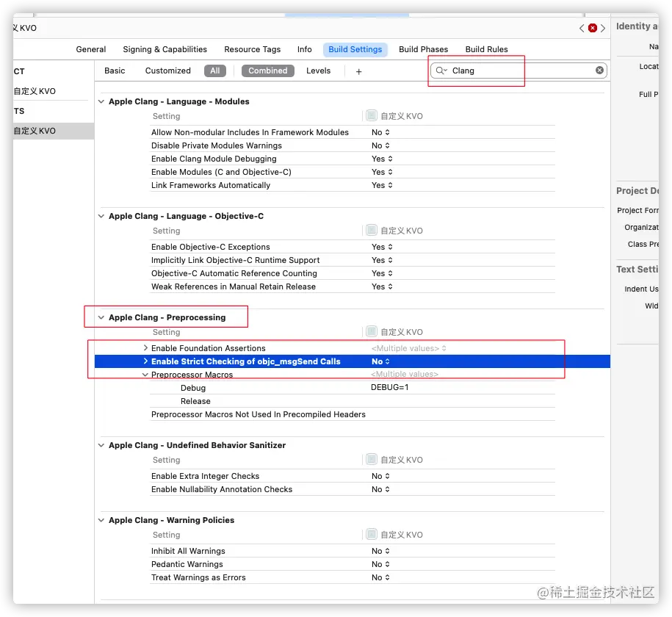Change Enable Modules (C and Objective-C) value
672x617 pixels.
click(x=382, y=172)
